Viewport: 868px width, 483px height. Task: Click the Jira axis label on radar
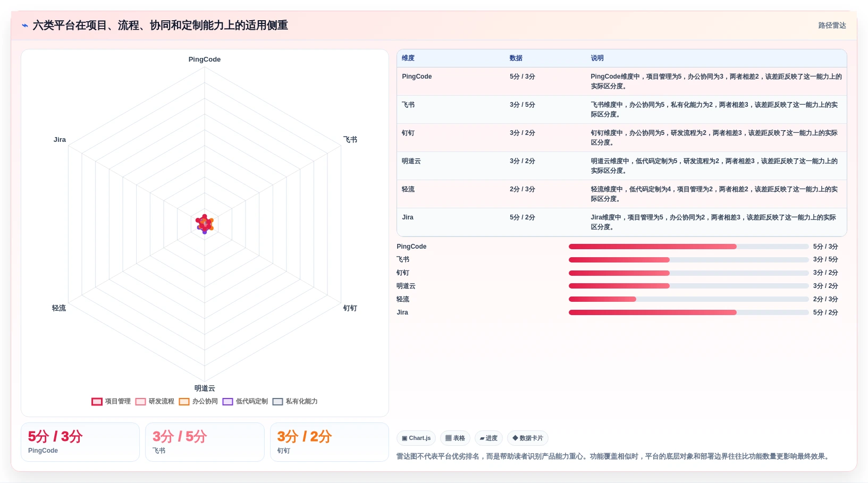click(x=60, y=140)
